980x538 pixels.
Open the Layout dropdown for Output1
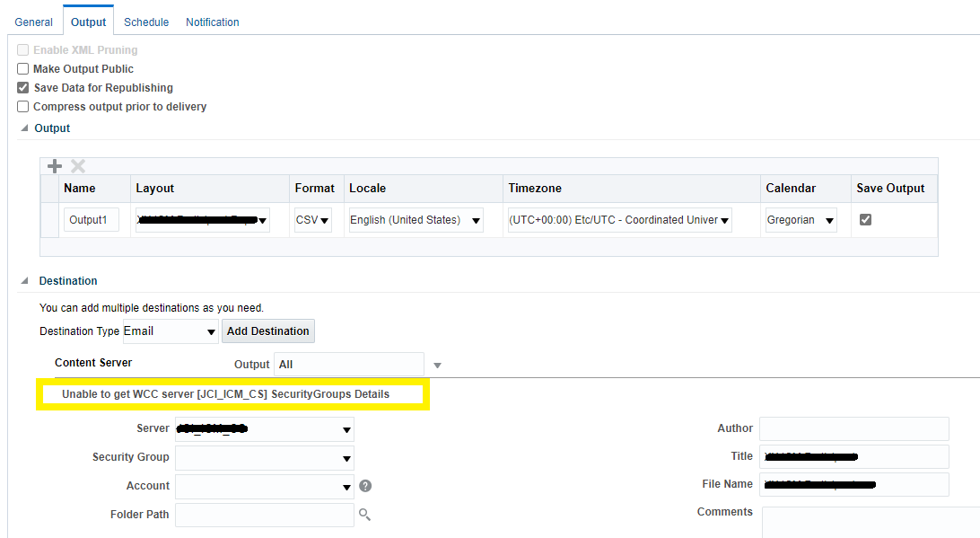tap(203, 220)
